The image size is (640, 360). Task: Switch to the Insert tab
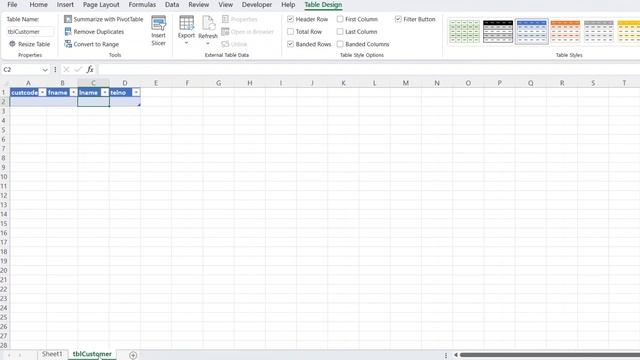(x=65, y=4)
